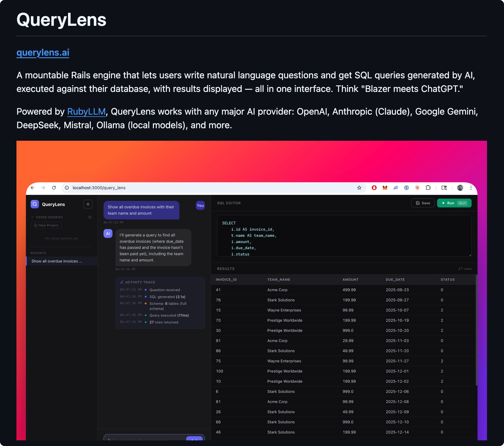Click the AMOUNT column header
This screenshot has height=446, width=504.
pyautogui.click(x=351, y=280)
